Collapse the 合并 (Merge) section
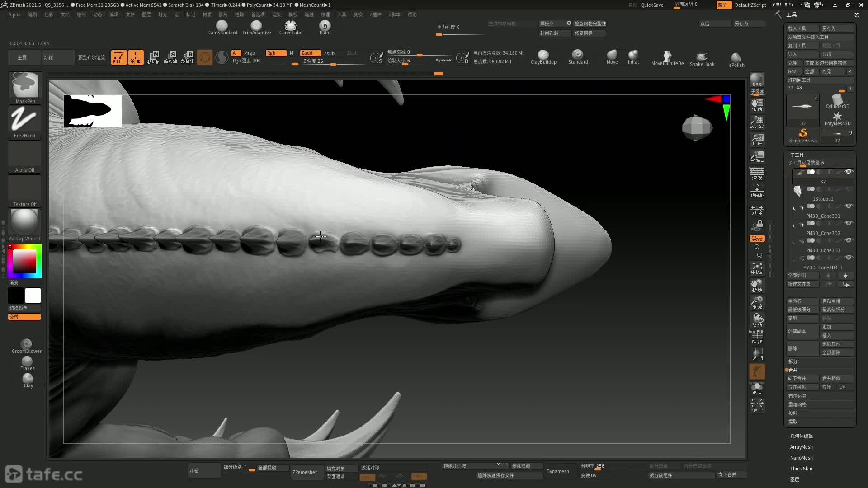The width and height of the screenshot is (868, 488). point(793,370)
